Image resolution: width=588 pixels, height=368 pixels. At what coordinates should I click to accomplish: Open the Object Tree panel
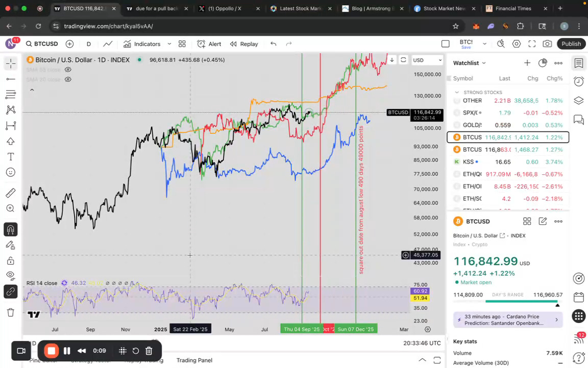point(579,100)
